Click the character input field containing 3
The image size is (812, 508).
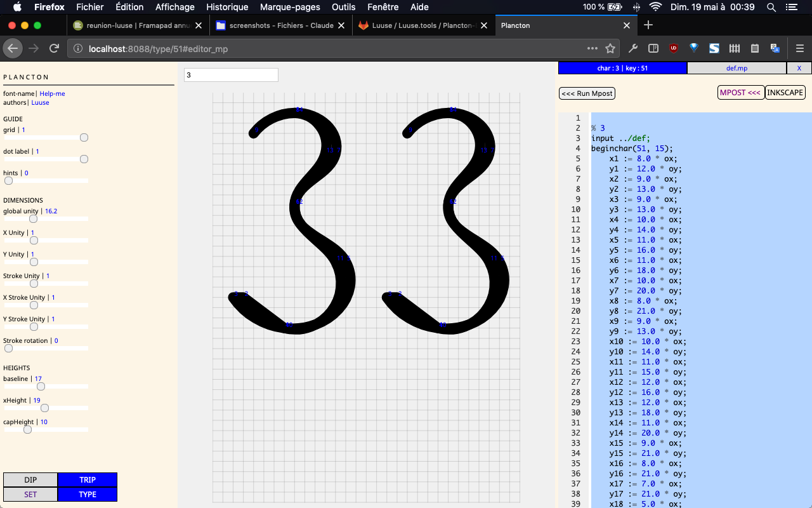[231, 75]
